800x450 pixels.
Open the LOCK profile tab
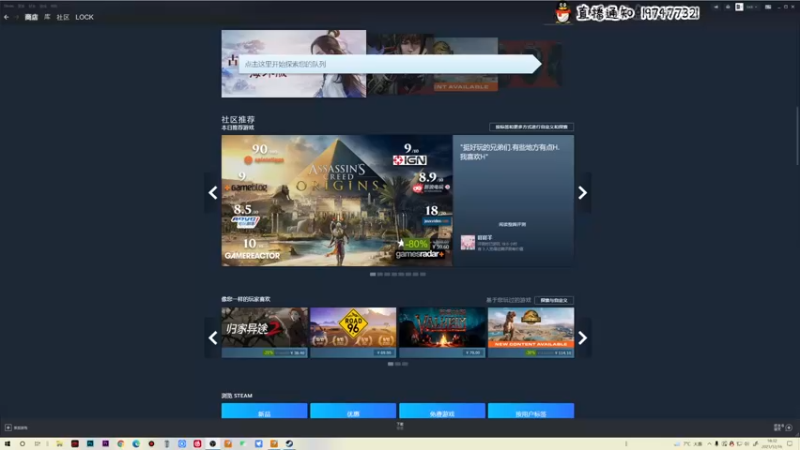click(84, 17)
